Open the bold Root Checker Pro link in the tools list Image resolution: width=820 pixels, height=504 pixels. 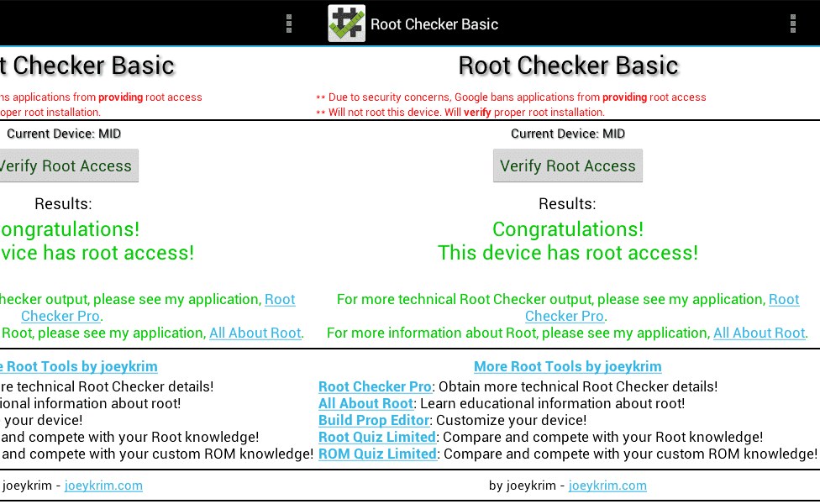375,387
